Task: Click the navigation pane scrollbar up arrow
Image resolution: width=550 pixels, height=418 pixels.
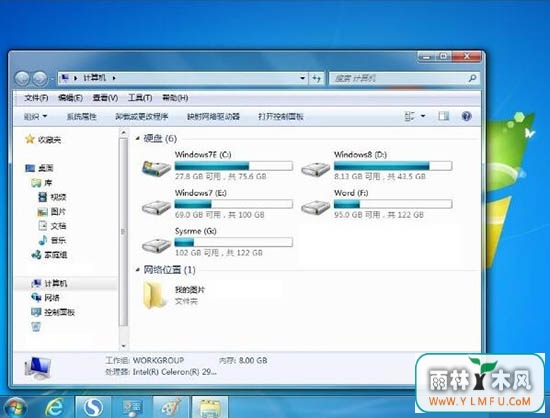Action: click(x=123, y=133)
